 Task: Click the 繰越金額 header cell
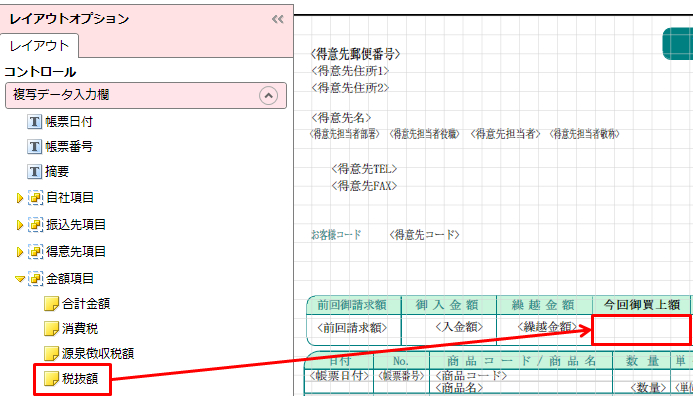click(x=543, y=305)
